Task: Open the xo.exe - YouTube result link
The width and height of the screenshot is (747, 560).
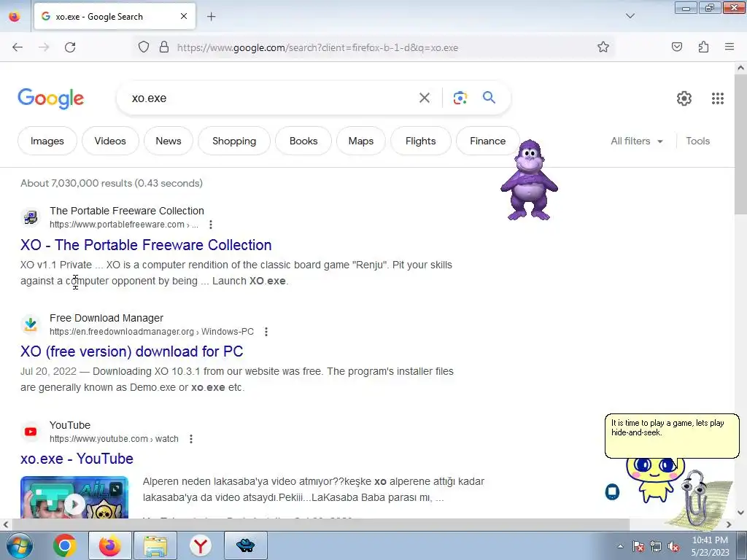Action: 77,459
